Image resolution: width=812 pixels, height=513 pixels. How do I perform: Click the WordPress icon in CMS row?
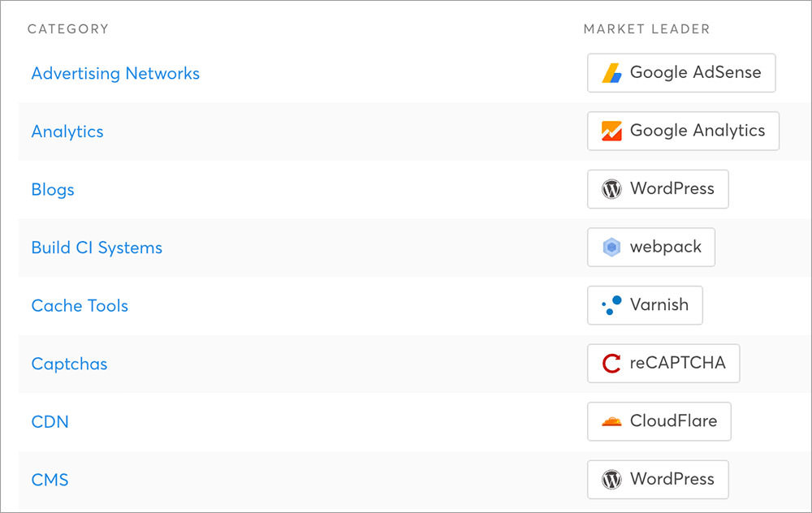611,480
